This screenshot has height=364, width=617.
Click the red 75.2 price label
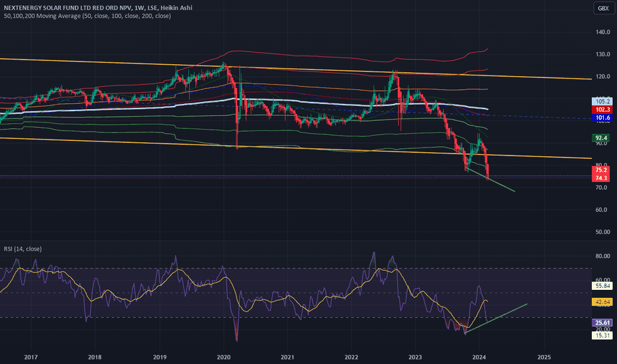(601, 170)
